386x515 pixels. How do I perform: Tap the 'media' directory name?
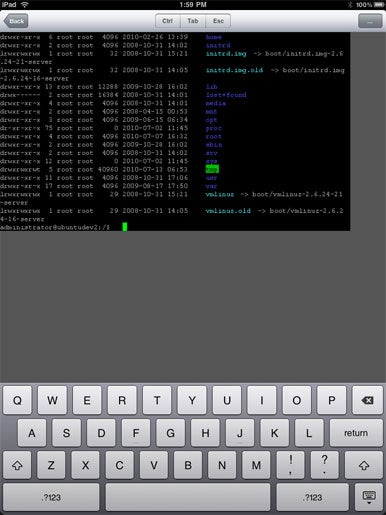point(216,103)
